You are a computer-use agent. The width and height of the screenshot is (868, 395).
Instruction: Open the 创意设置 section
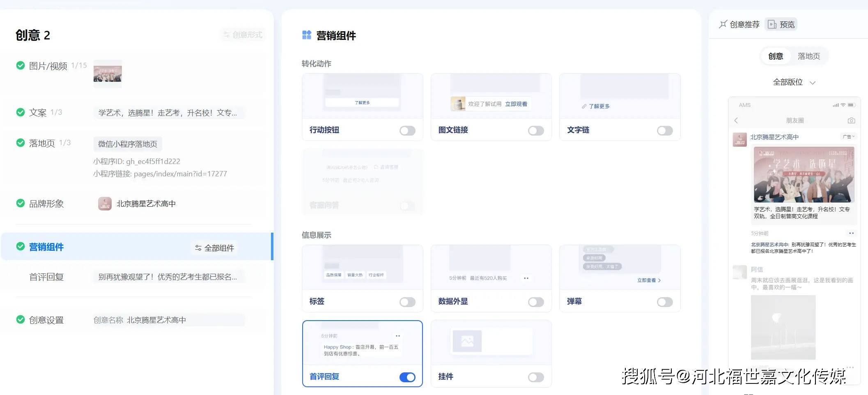[46, 320]
